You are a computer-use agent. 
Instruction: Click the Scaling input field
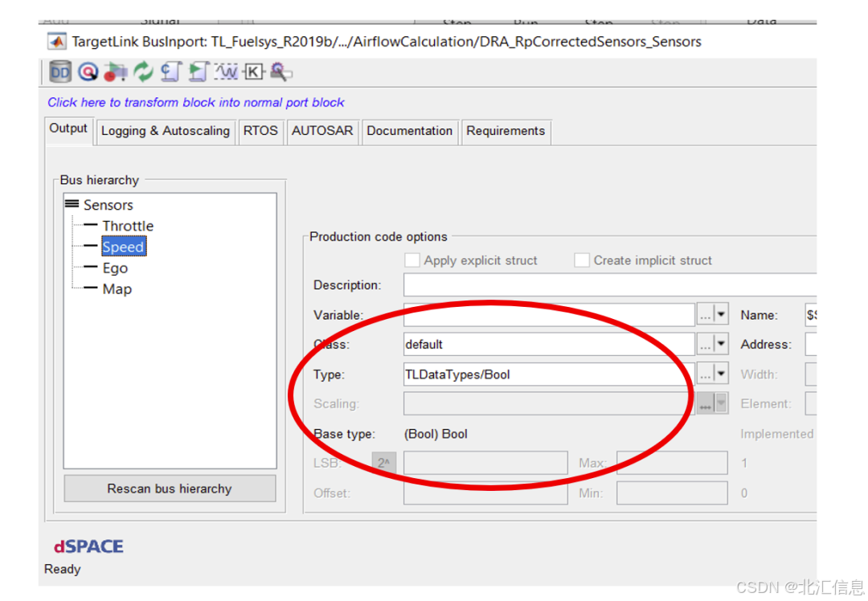[x=549, y=403]
